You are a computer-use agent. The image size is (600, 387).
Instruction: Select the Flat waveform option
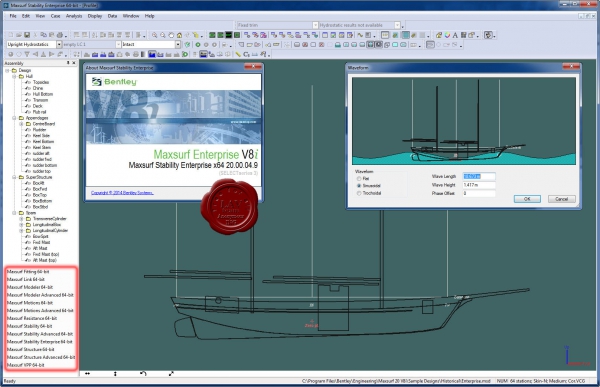tap(359, 179)
